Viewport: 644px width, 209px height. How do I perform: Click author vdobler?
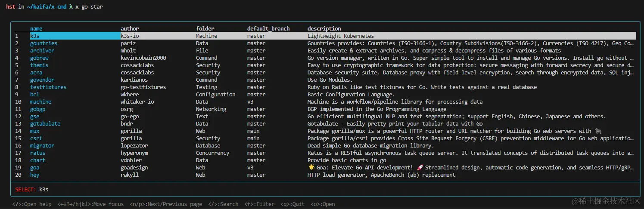tap(131, 160)
